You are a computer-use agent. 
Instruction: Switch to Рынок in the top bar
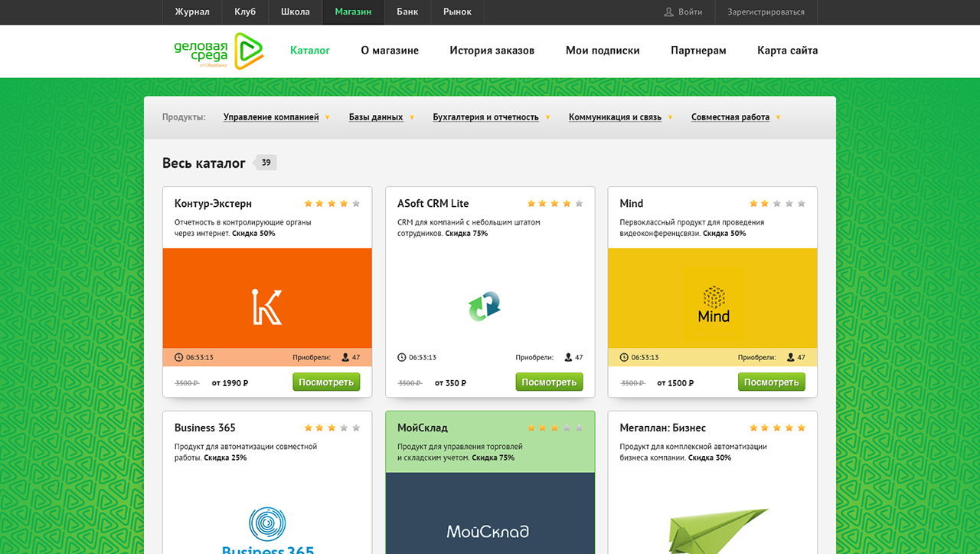coord(457,12)
